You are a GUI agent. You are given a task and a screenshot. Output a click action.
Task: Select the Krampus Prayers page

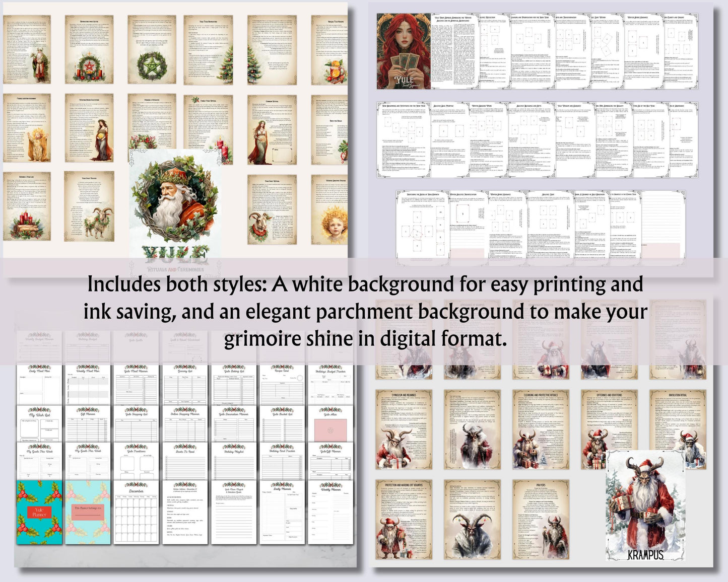541,520
